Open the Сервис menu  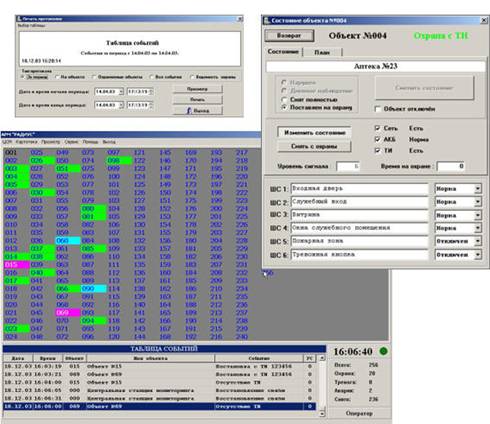click(71, 142)
